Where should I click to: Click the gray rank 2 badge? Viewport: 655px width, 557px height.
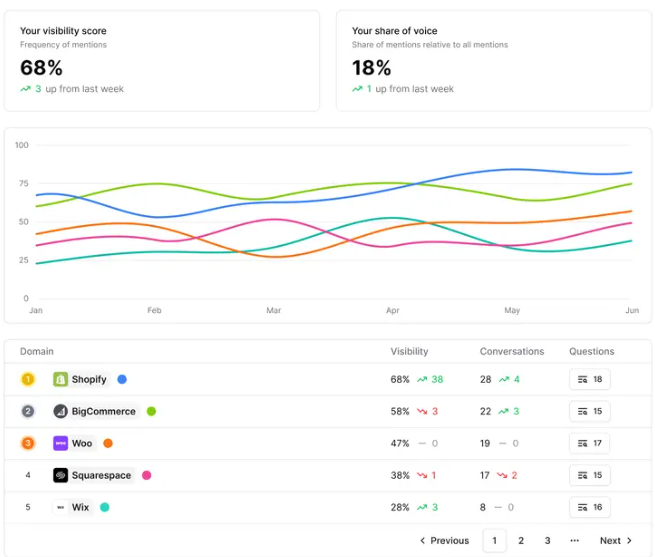28,411
